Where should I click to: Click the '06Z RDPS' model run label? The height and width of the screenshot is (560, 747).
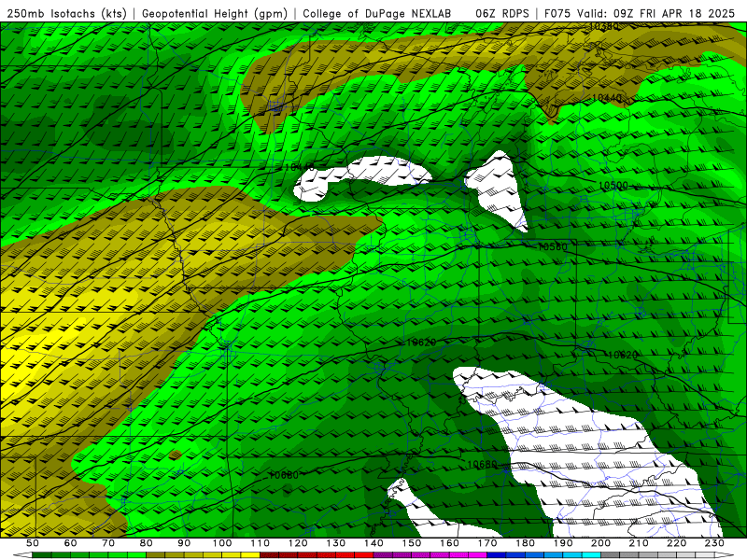click(x=501, y=13)
